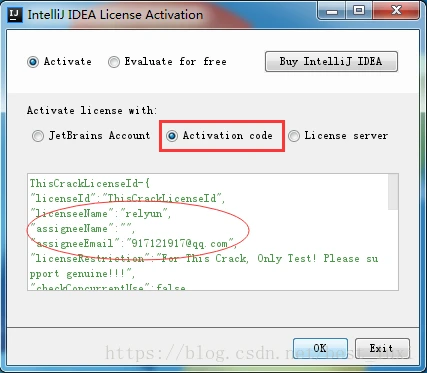Minimize the License Activation window
The height and width of the screenshot is (373, 427).
point(331,11)
